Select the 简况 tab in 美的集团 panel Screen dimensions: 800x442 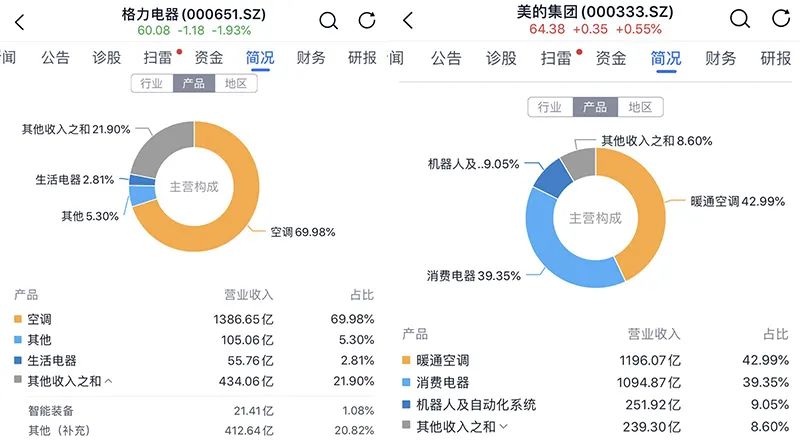coord(666,58)
